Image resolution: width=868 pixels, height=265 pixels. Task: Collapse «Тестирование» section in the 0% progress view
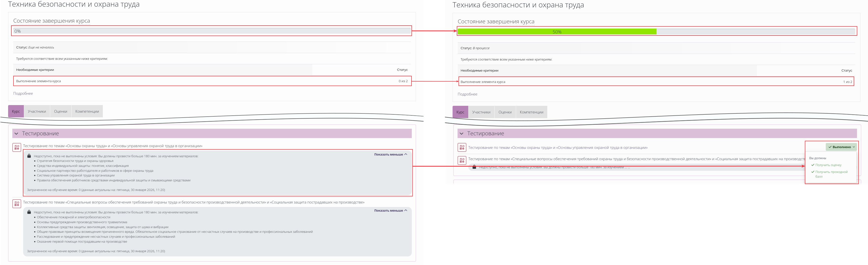[x=16, y=134]
